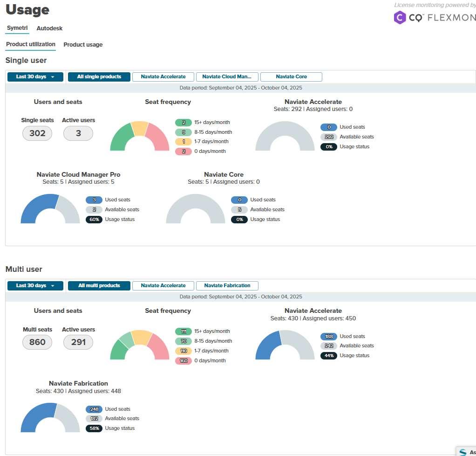Click the Multi user section heading
476x456 pixels.
tap(24, 269)
